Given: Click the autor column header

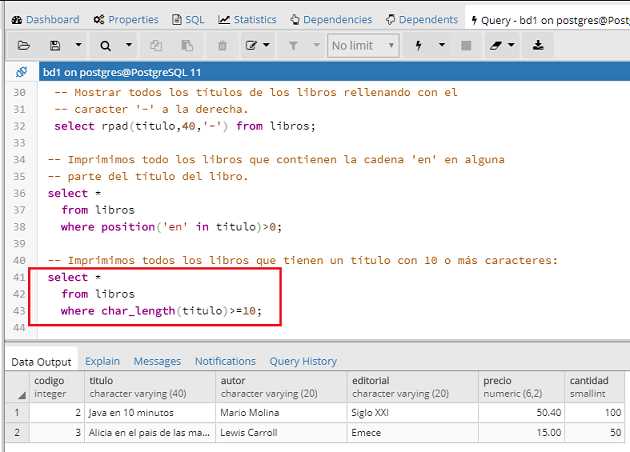Looking at the screenshot, I should 281,387.
